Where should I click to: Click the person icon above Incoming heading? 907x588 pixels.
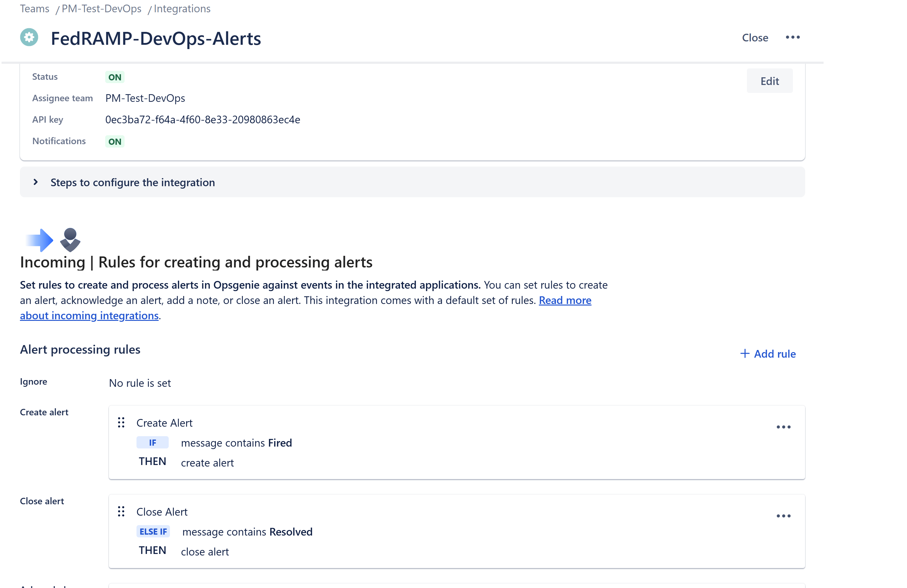[70, 240]
